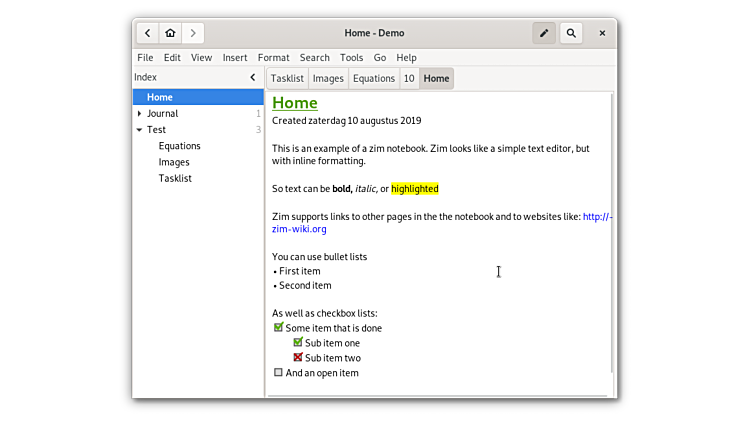Check the 'And an open item' checkbox
Viewport: 752px width, 423px height.
278,372
